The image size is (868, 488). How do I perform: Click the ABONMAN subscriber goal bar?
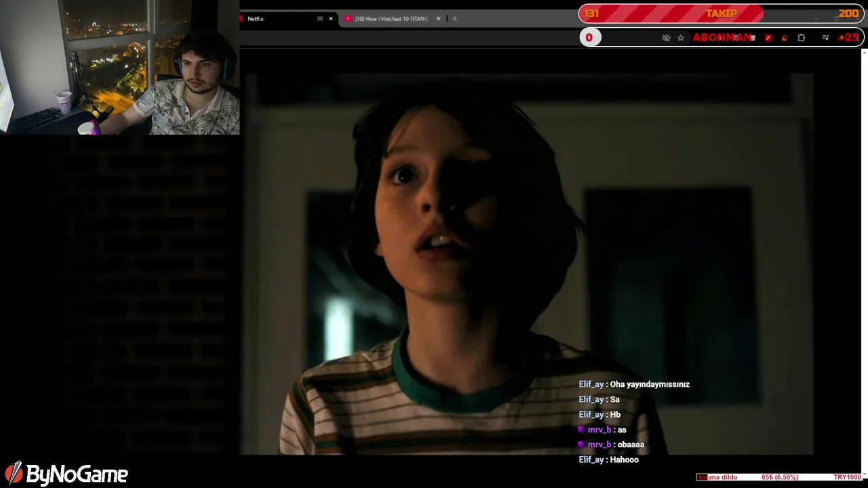tap(722, 37)
